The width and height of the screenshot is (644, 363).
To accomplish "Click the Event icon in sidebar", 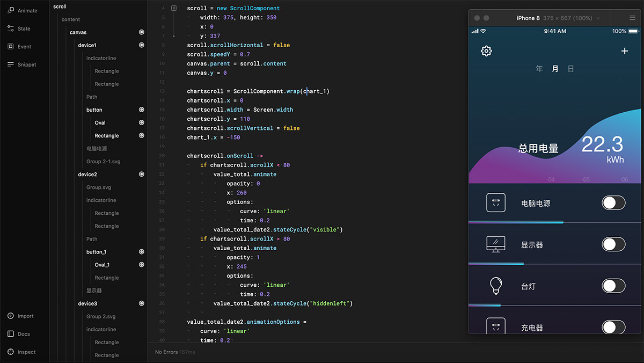I will coord(11,47).
